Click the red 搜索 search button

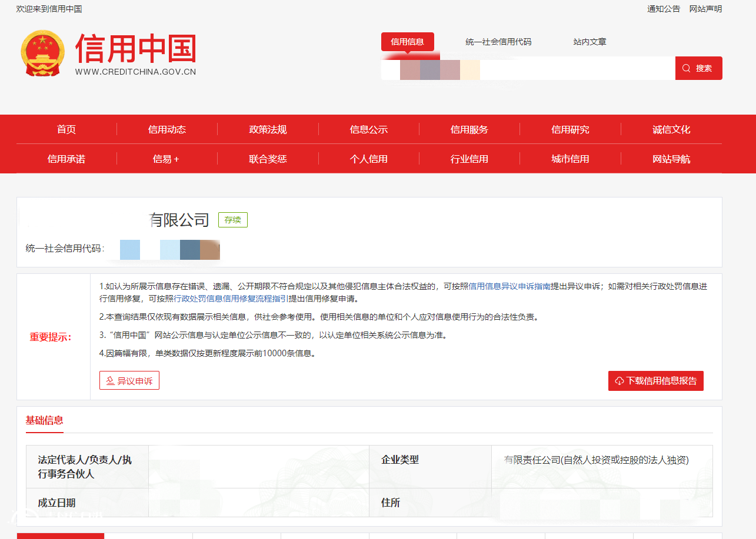point(698,68)
